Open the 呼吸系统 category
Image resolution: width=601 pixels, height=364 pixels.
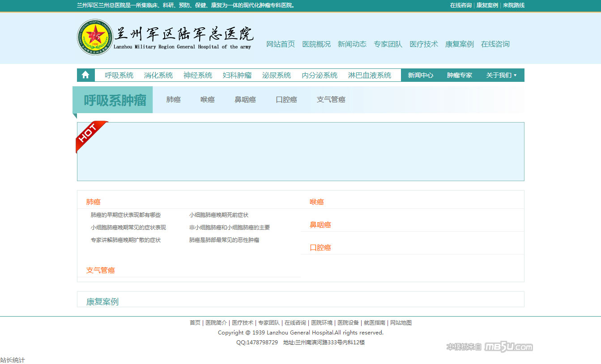[x=119, y=75]
